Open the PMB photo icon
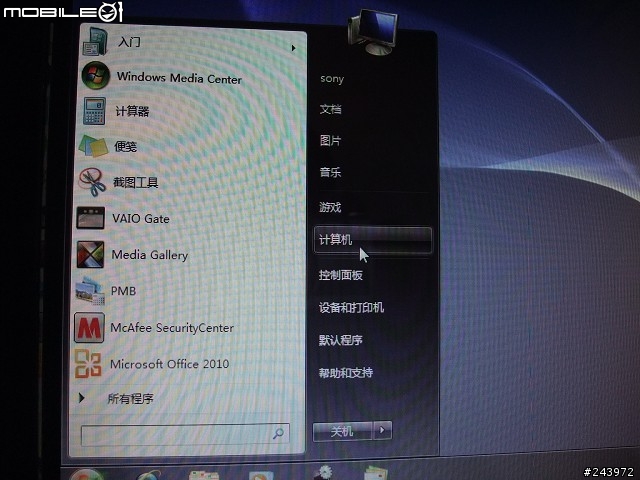Screen dimensions: 640x480 [x=90, y=291]
